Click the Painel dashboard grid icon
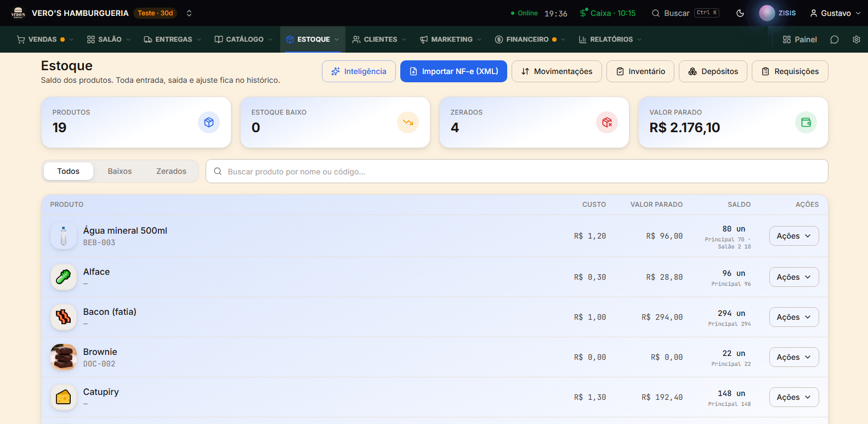Image resolution: width=868 pixels, height=424 pixels. tap(787, 39)
